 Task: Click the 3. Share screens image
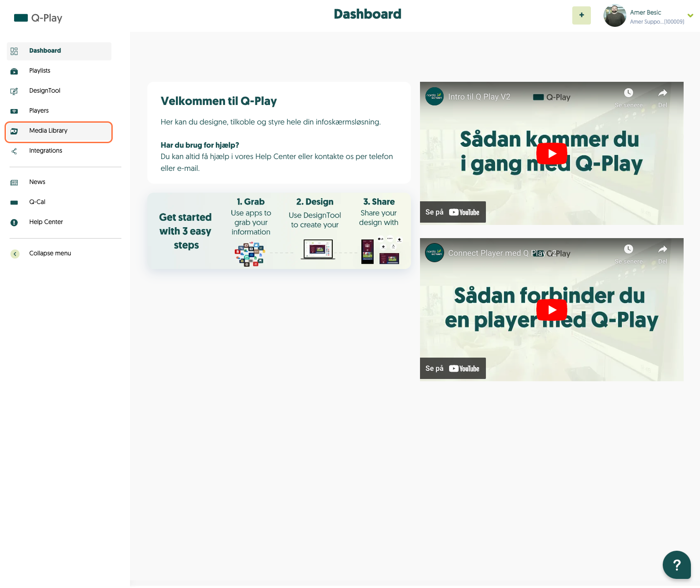pyautogui.click(x=381, y=250)
